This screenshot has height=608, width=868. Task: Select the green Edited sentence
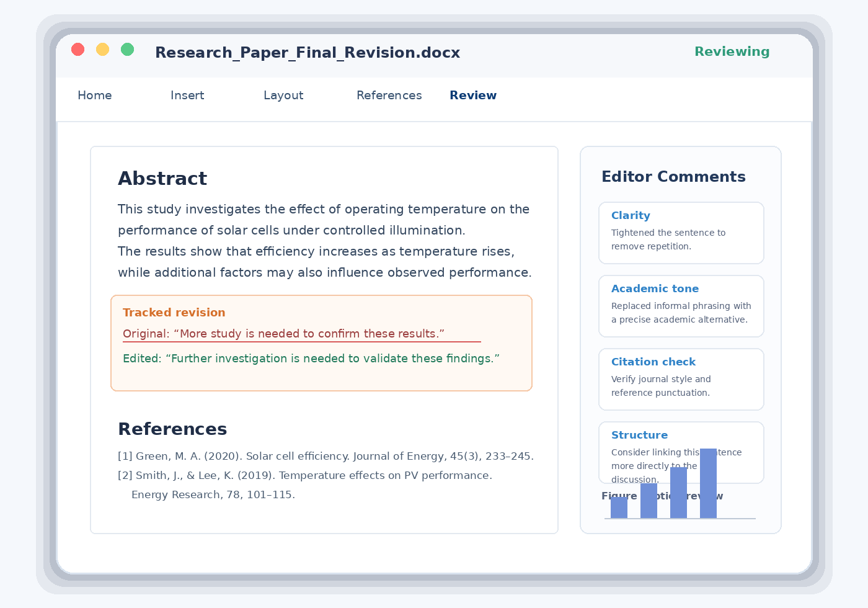(311, 359)
